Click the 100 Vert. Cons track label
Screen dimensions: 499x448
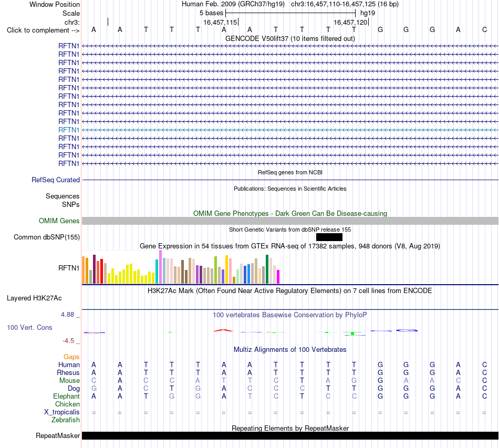tap(29, 327)
